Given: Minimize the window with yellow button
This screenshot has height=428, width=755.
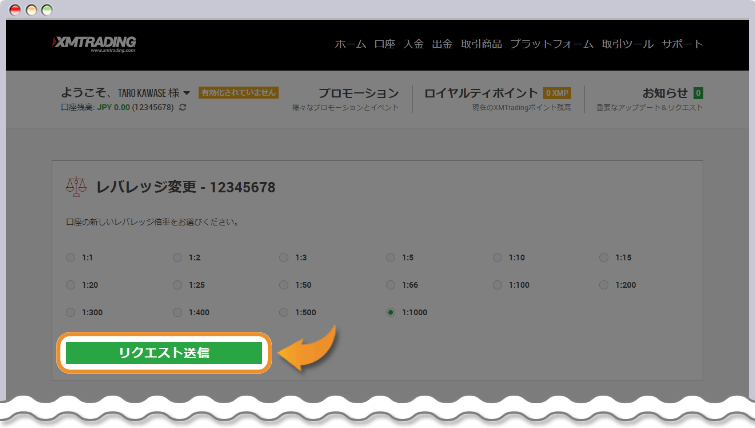Looking at the screenshot, I should click(x=31, y=10).
